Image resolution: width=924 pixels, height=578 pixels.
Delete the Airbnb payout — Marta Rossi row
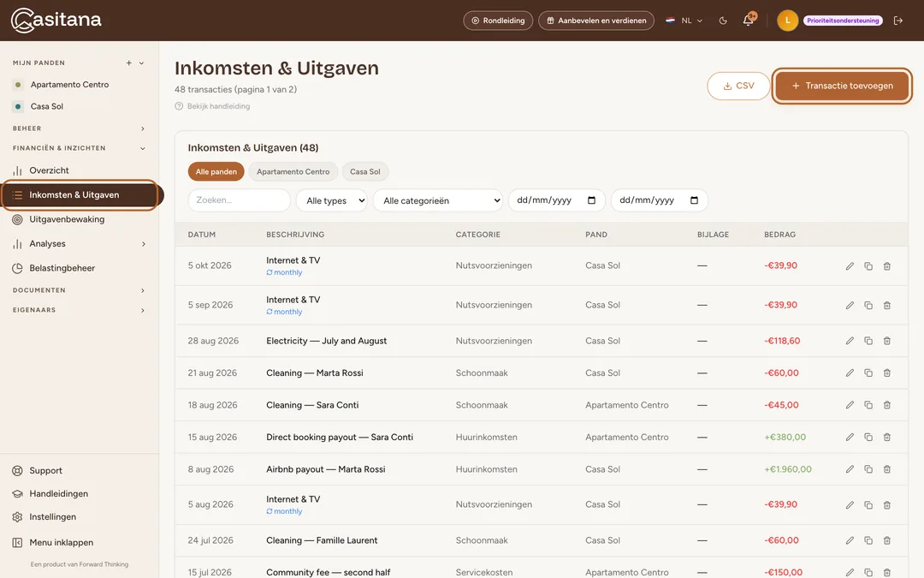[887, 469]
